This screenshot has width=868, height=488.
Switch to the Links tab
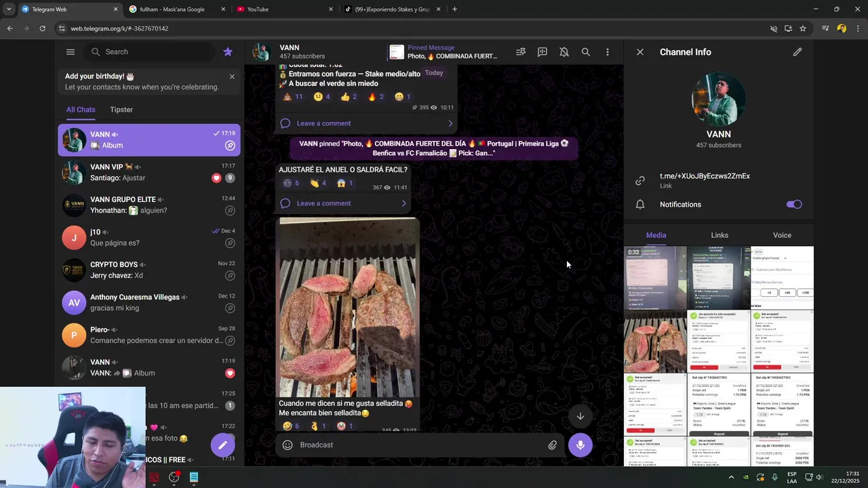(719, 235)
